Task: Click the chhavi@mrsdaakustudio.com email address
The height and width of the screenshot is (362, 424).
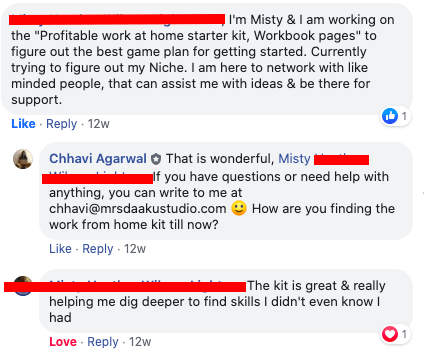Action: click(x=138, y=209)
